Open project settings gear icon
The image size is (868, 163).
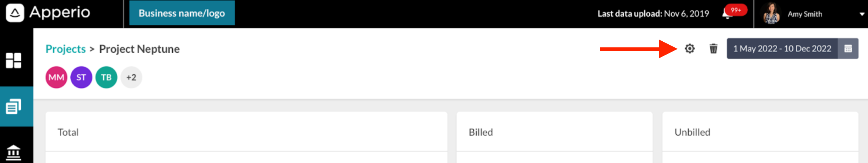(689, 49)
